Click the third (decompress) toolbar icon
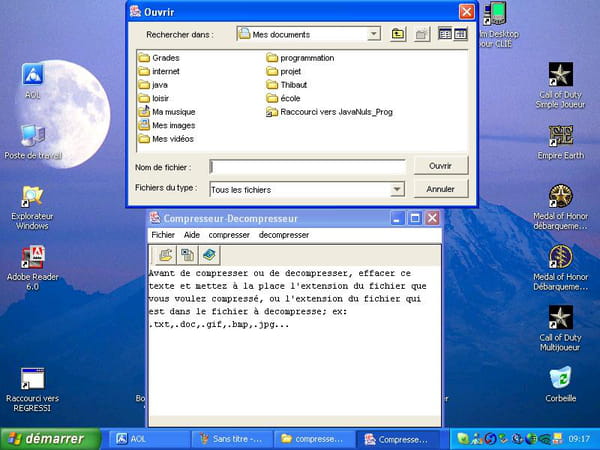 coord(209,255)
